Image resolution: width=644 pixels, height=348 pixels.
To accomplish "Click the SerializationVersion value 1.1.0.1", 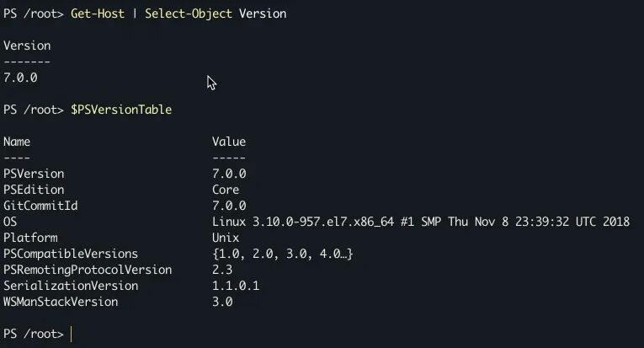I will click(x=236, y=286).
